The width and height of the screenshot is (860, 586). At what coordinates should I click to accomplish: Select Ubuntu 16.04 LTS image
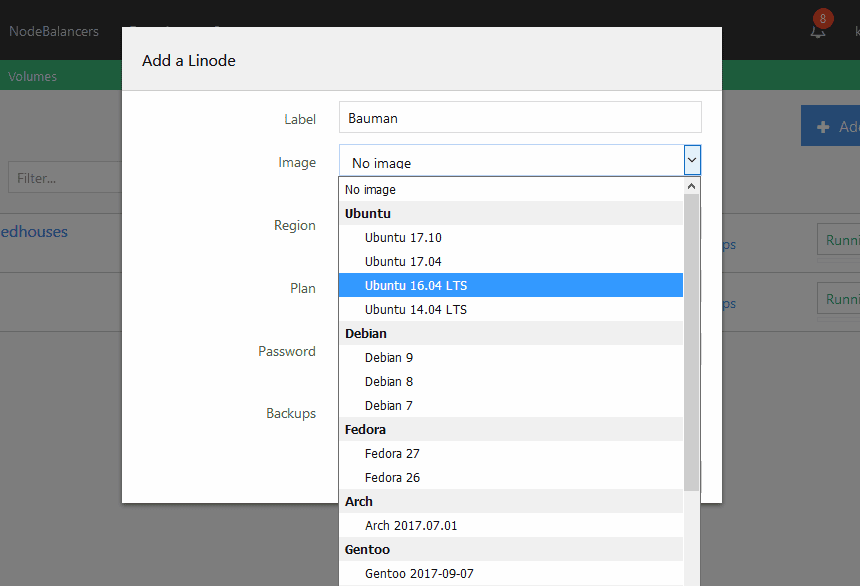click(x=511, y=285)
